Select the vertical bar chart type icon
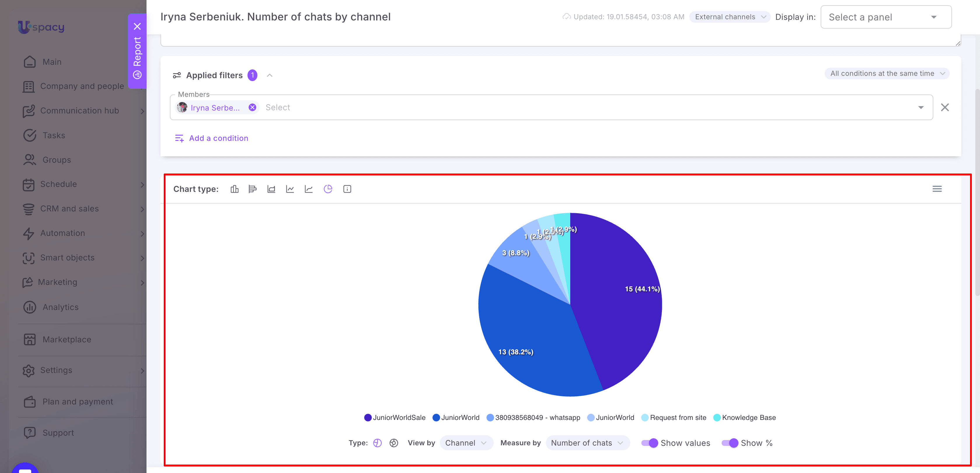Screen dimensions: 980x473 234,189
